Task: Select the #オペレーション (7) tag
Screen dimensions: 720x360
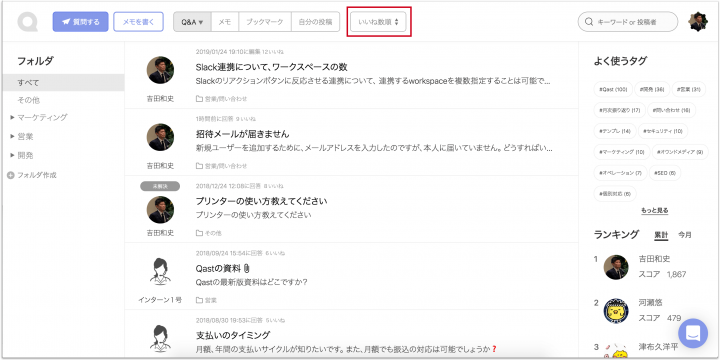Action: point(620,173)
